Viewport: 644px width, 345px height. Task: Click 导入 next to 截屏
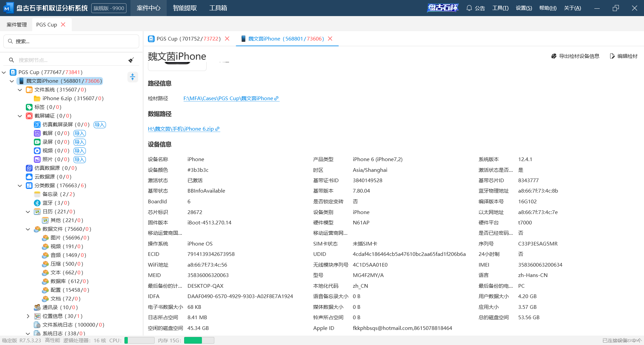(x=79, y=133)
